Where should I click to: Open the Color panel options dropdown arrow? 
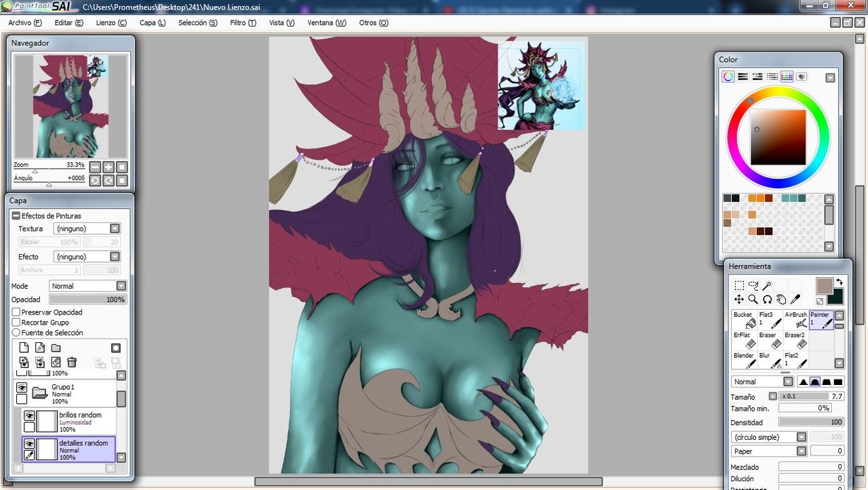830,78
